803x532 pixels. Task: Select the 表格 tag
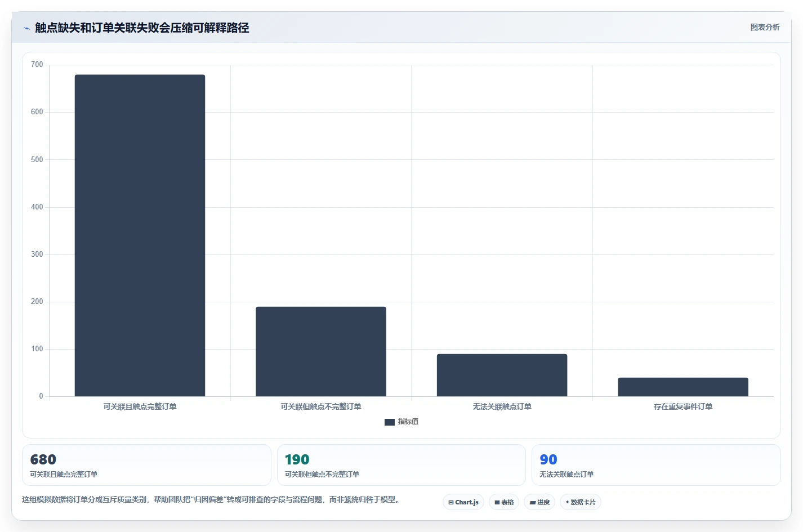[504, 502]
